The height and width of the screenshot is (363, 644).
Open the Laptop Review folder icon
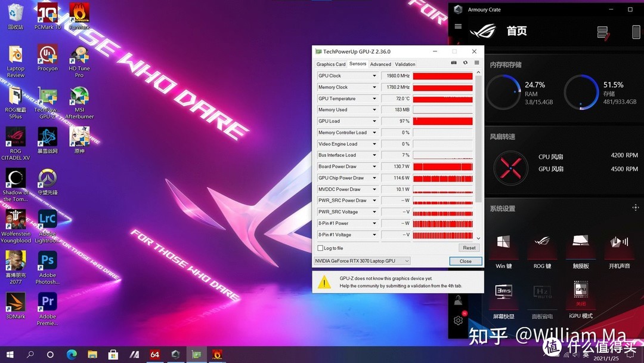pos(16,61)
